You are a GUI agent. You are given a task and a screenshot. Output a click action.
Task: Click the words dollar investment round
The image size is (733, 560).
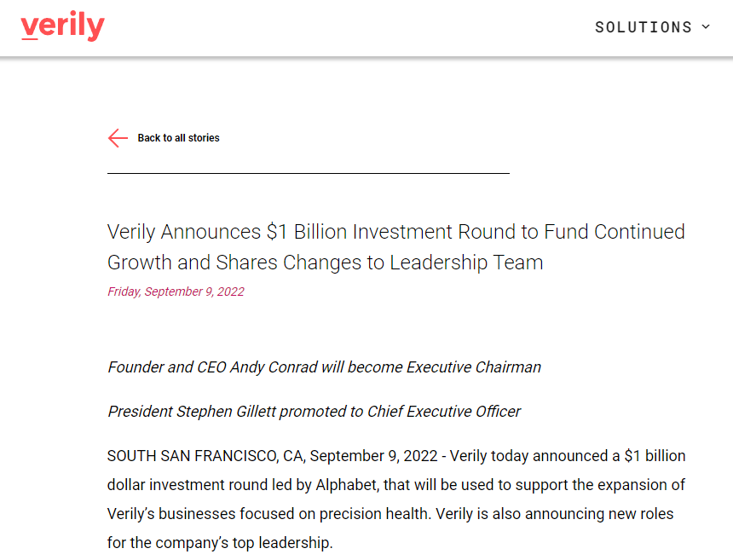click(x=187, y=485)
